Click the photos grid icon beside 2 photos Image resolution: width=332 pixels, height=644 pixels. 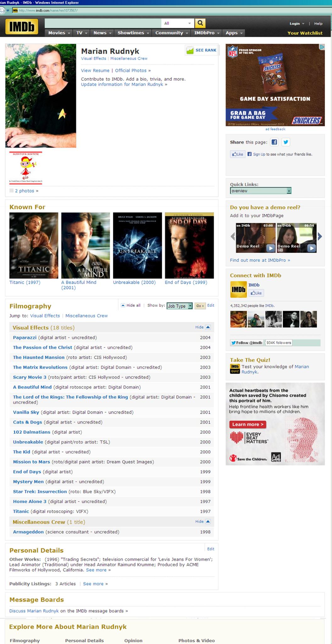[11, 191]
